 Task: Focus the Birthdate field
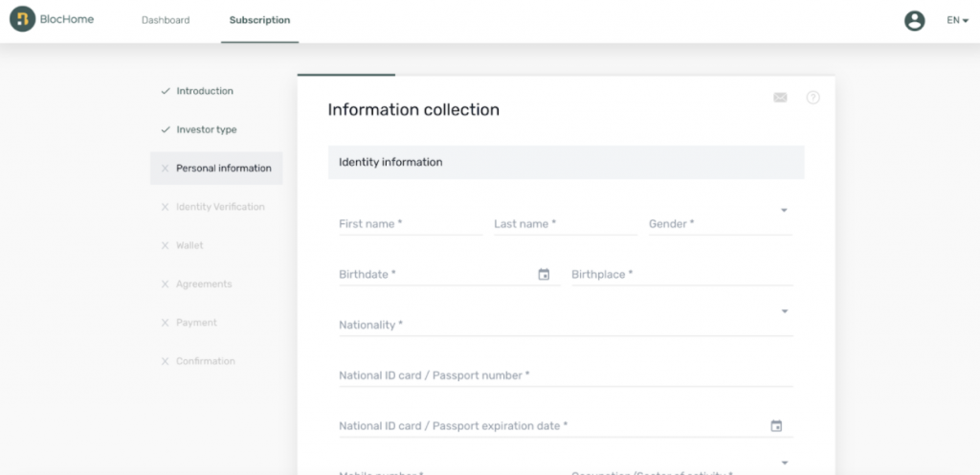click(450, 275)
